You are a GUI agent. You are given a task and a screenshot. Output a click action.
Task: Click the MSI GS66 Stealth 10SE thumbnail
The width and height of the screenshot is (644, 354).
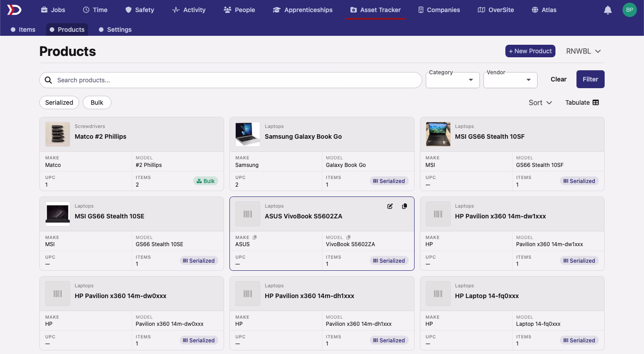click(58, 214)
